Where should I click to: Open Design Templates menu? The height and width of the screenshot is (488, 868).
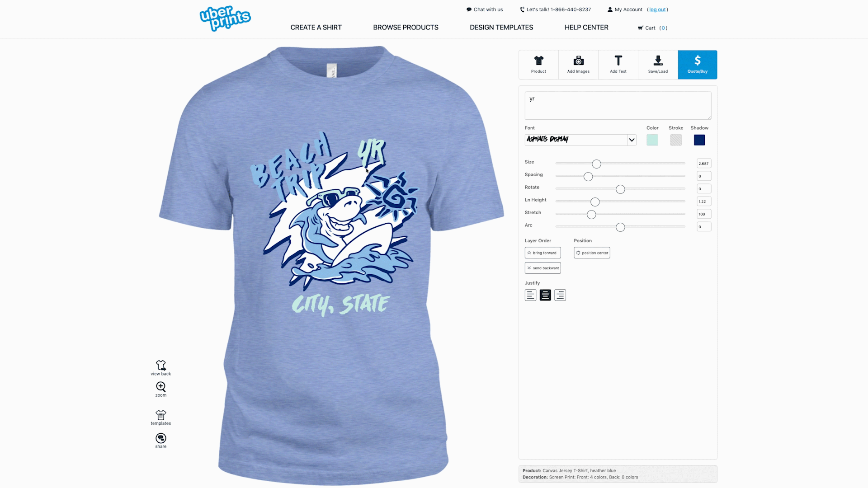(x=501, y=27)
